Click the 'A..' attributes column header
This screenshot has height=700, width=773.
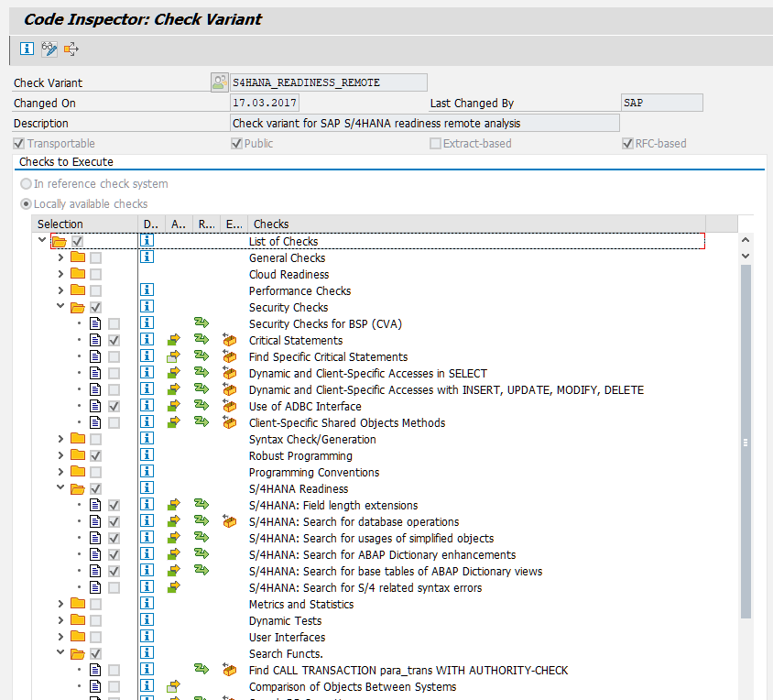coord(179,224)
